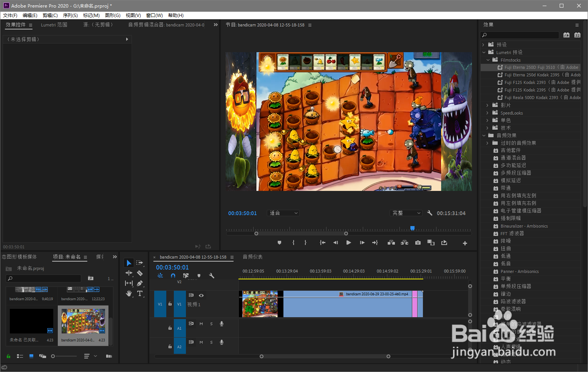The height and width of the screenshot is (372, 588).
Task: Click the Add Marker icon in Program Monitor
Action: (x=279, y=243)
